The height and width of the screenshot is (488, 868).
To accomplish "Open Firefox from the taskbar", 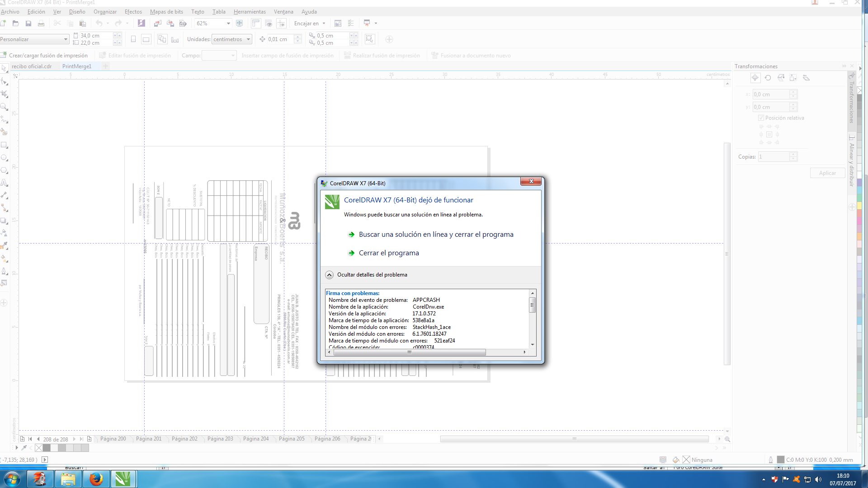I will tap(96, 479).
